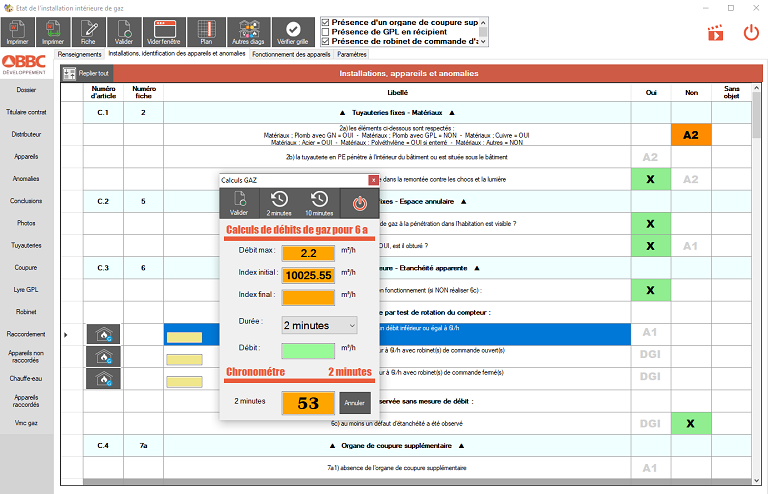This screenshot has height=494, width=768.
Task: Click the Vider fenêtre toolbar icon
Action: click(x=164, y=32)
